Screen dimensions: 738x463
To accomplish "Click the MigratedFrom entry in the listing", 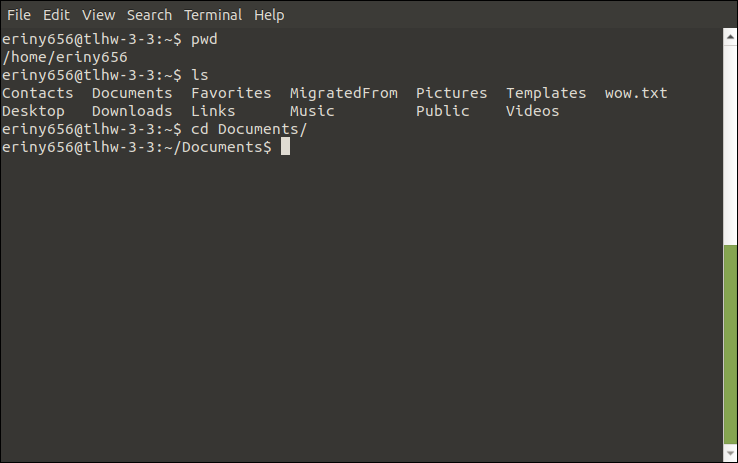I will click(344, 93).
